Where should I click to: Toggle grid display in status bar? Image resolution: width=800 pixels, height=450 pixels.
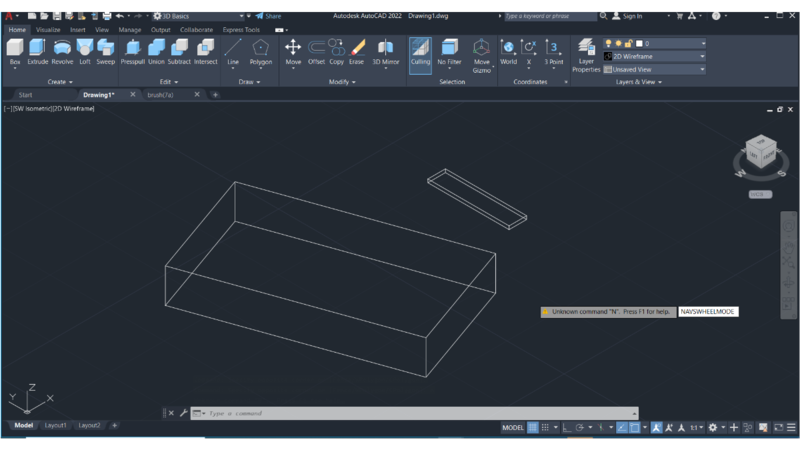pyautogui.click(x=533, y=427)
